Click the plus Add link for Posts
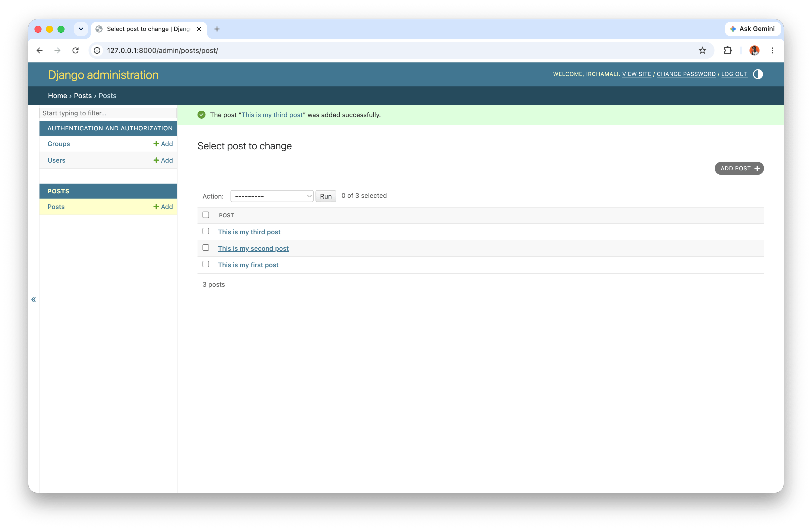The height and width of the screenshot is (530, 812). pyautogui.click(x=163, y=207)
